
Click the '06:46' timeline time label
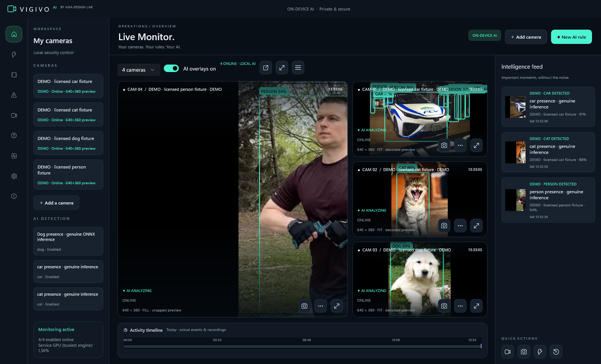307,340
